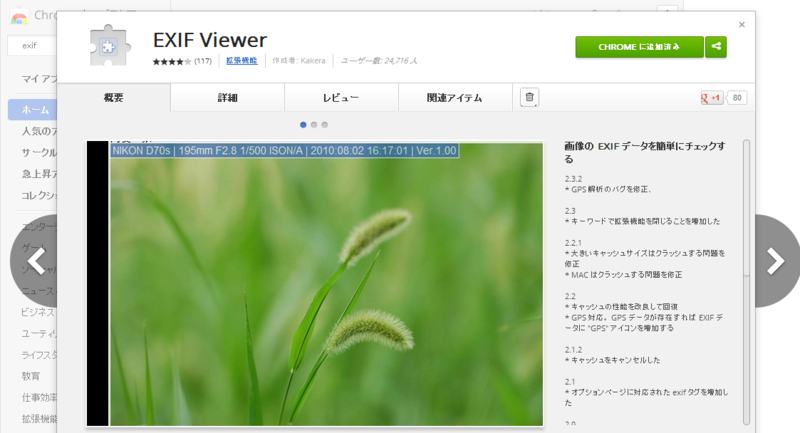Select the first screenshot carousel dot
800x433 pixels.
coord(303,124)
